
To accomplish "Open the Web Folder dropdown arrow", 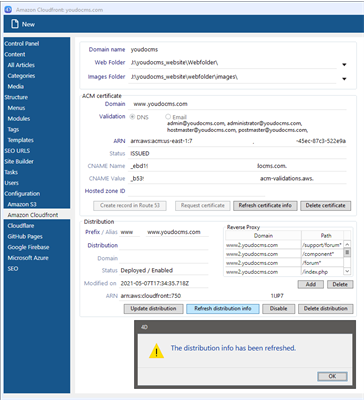I will [x=344, y=64].
